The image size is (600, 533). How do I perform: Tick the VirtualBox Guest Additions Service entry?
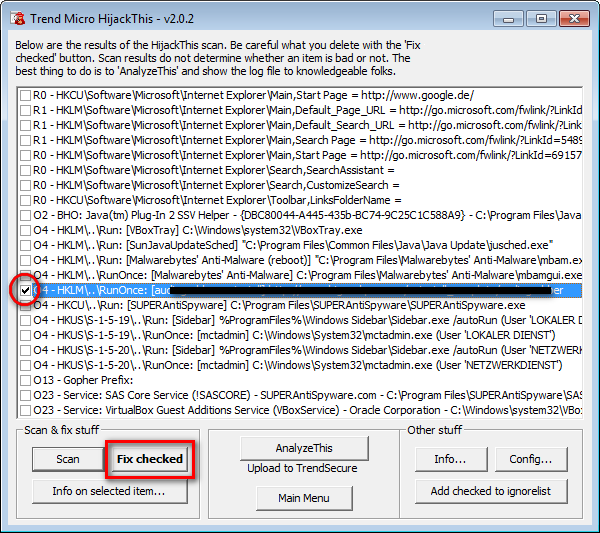25,410
